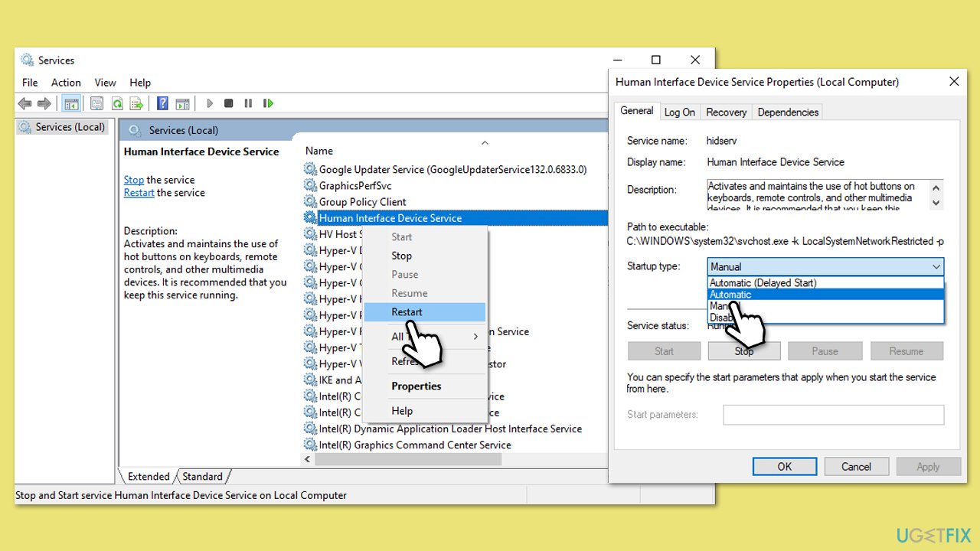
Task: Click OK in the Properties dialog
Action: click(x=785, y=466)
